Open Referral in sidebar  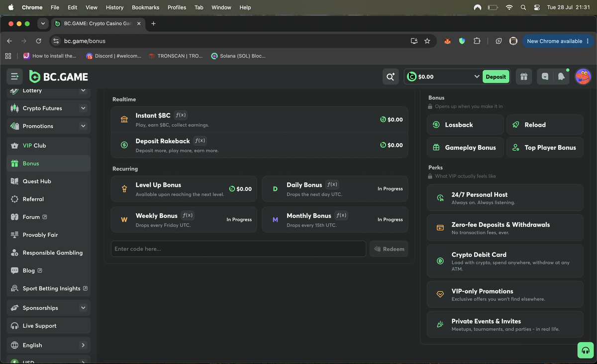point(49,199)
